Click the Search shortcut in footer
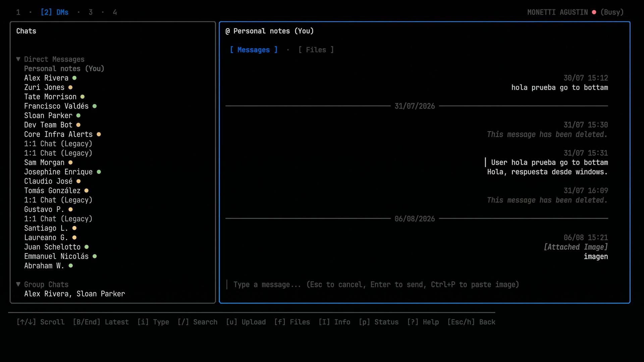This screenshot has width=644, height=362. click(x=198, y=322)
